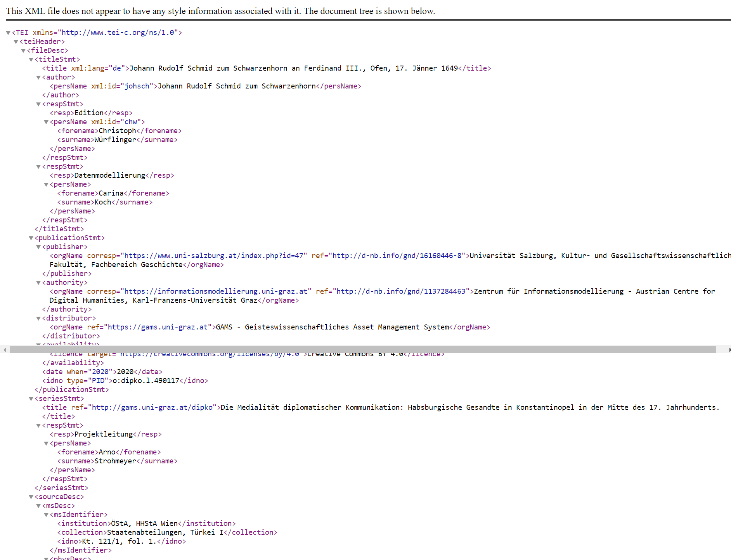Click the persName value Johann Rudolf Schmid zum Schwarzenhorn

tap(237, 86)
